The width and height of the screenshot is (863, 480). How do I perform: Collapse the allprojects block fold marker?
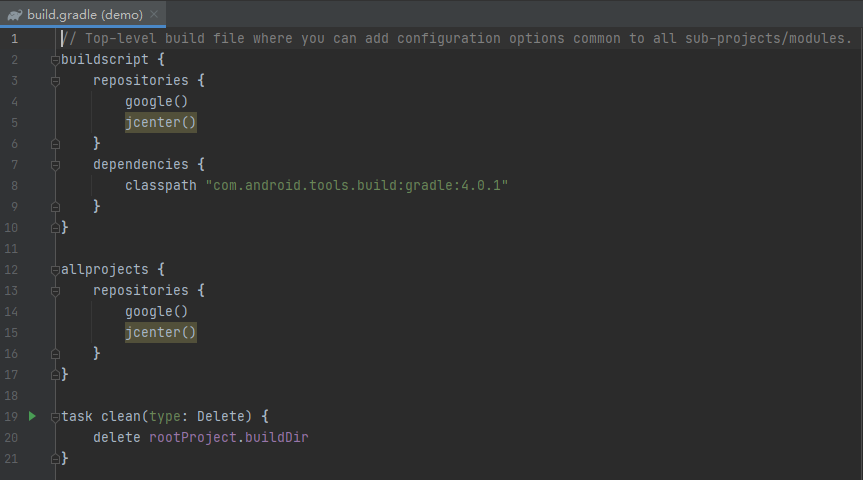pos(55,270)
